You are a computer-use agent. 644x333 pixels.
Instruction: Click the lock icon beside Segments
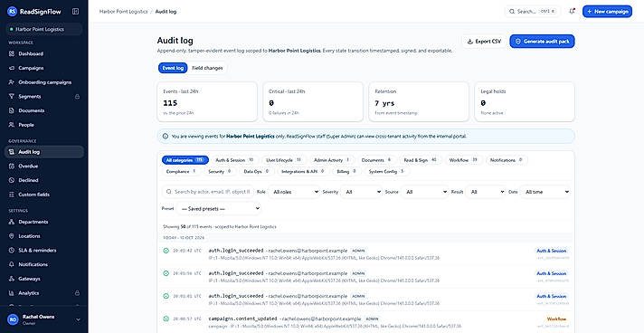pyautogui.click(x=77, y=96)
